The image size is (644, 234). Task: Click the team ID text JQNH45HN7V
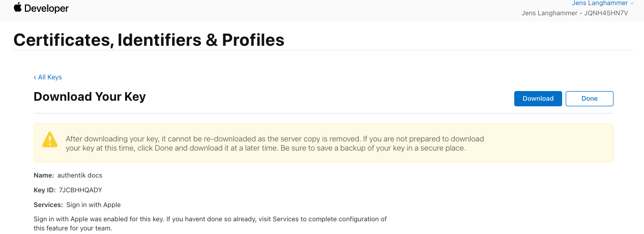pyautogui.click(x=608, y=13)
